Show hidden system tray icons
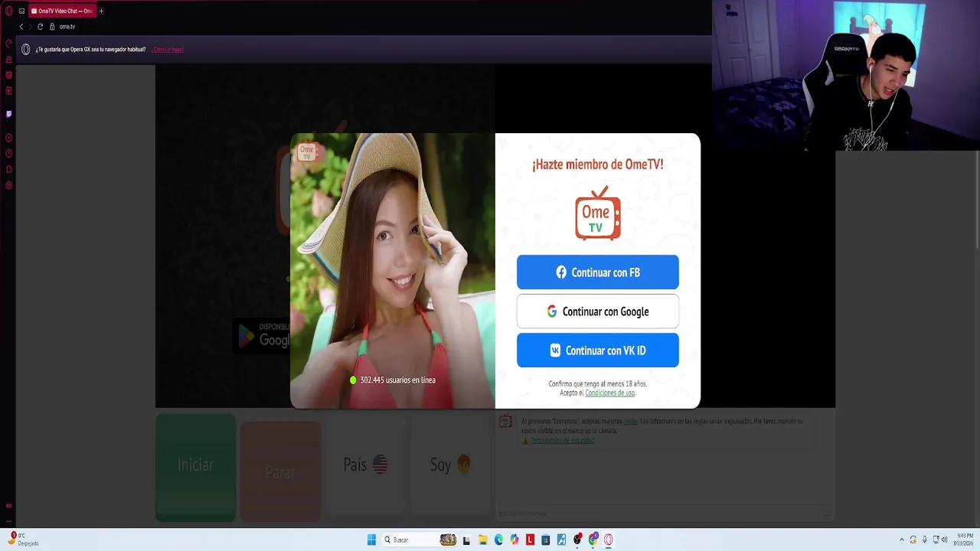 point(901,540)
